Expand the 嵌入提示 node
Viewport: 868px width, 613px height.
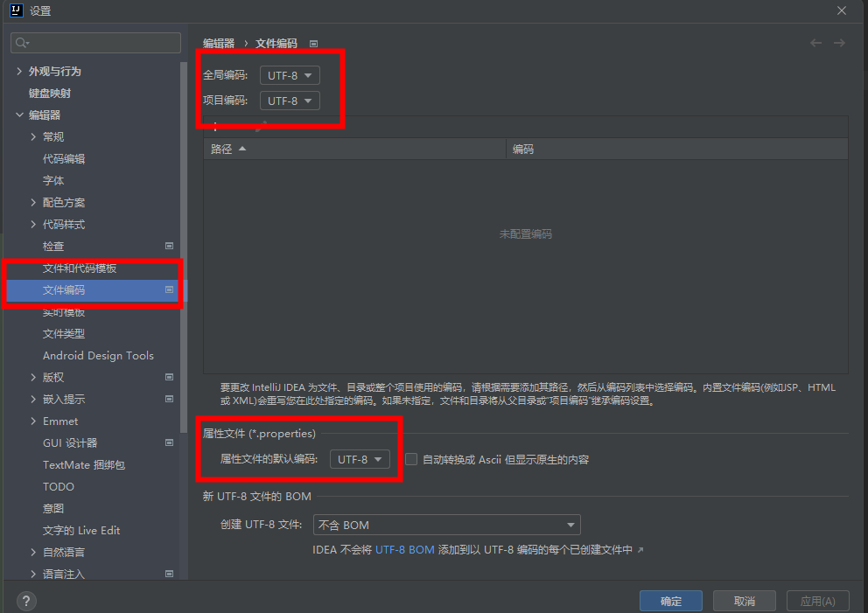(x=33, y=399)
